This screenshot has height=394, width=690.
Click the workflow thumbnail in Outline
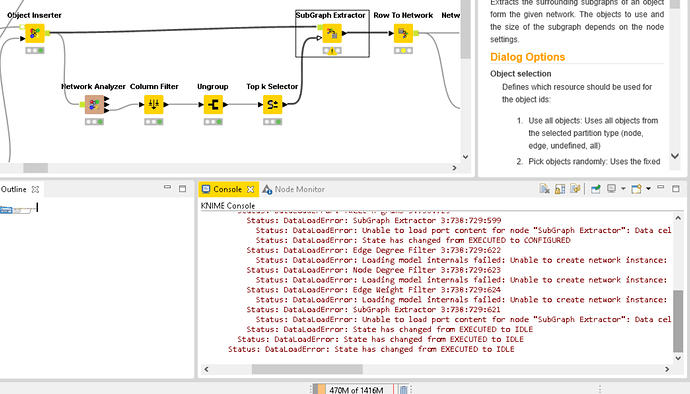pyautogui.click(x=19, y=209)
